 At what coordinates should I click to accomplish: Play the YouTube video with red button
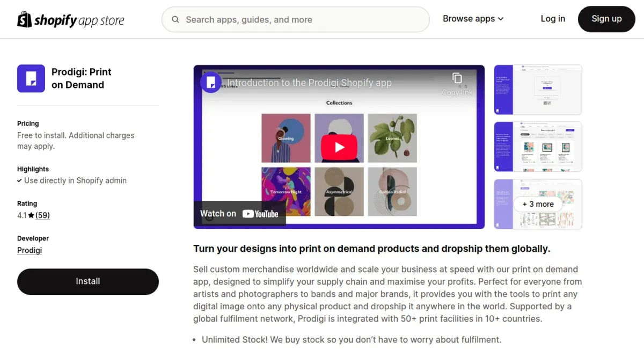[x=339, y=147]
